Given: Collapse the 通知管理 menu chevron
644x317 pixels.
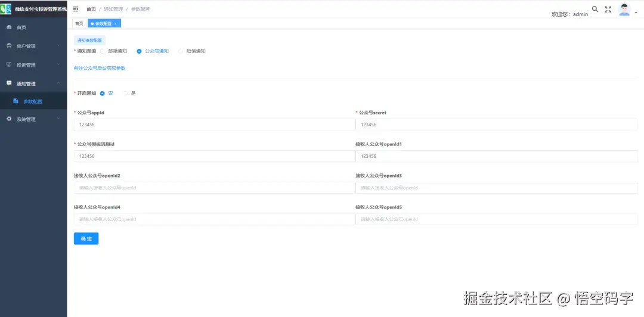Looking at the screenshot, I should click(58, 83).
